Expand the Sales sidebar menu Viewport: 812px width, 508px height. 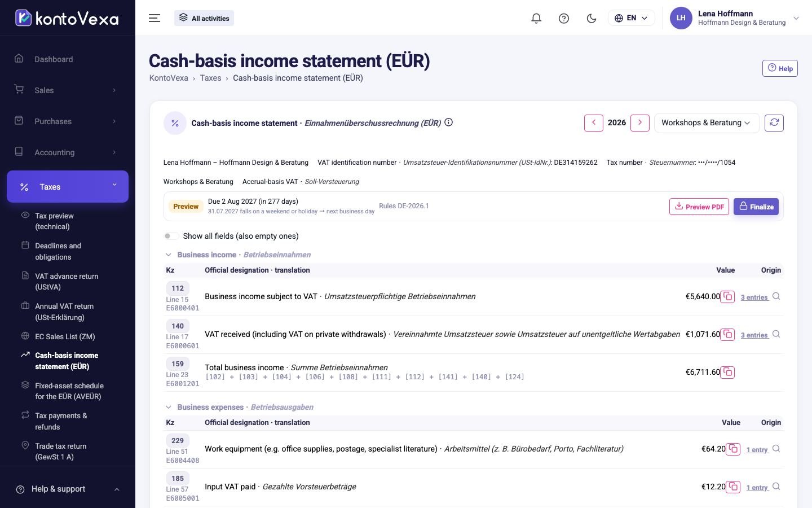tap(68, 90)
